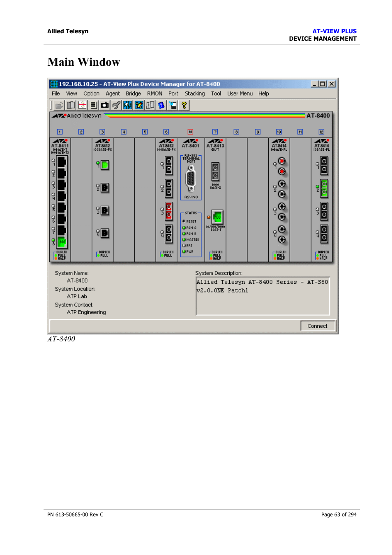Open the Stacking menu

point(194,94)
